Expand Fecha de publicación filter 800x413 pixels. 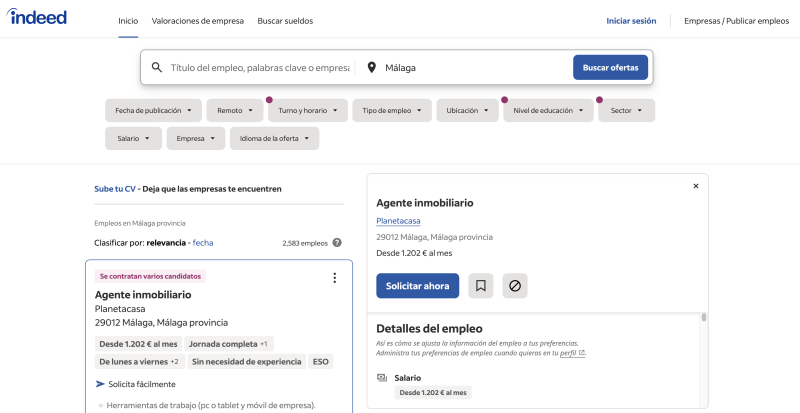153,110
